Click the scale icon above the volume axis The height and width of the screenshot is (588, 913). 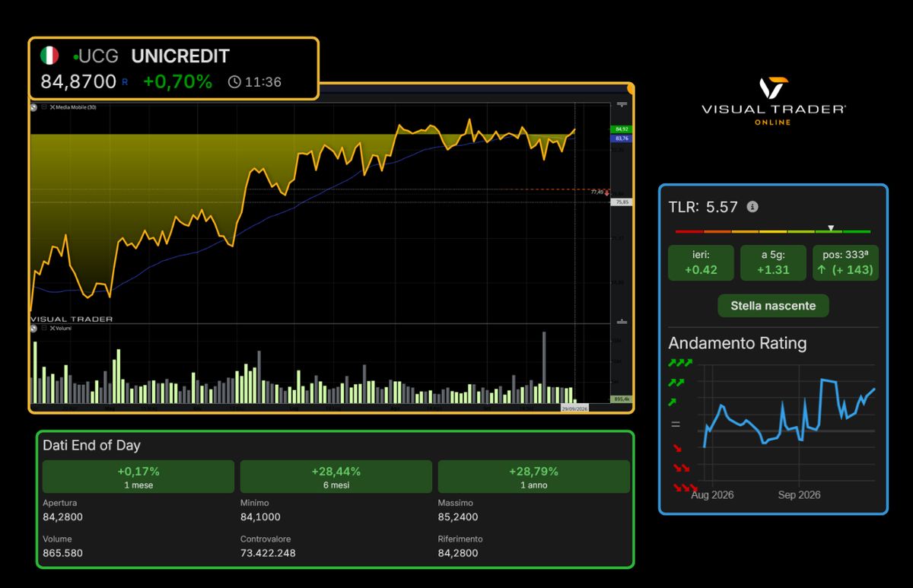tap(622, 322)
